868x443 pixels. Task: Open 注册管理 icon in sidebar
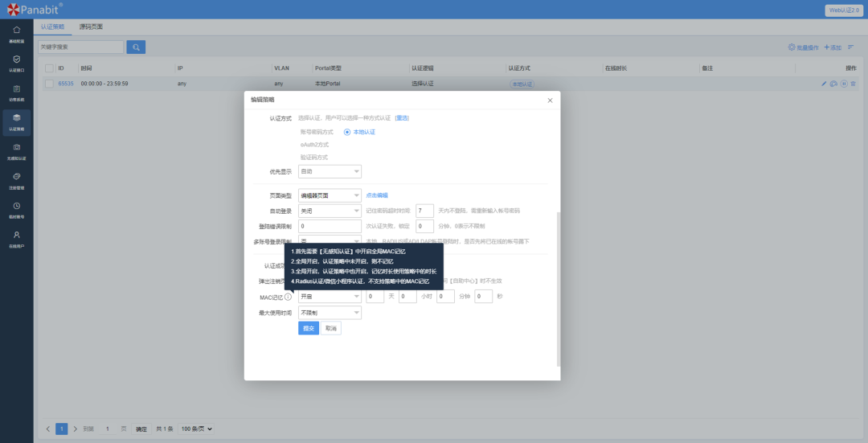[x=17, y=176]
